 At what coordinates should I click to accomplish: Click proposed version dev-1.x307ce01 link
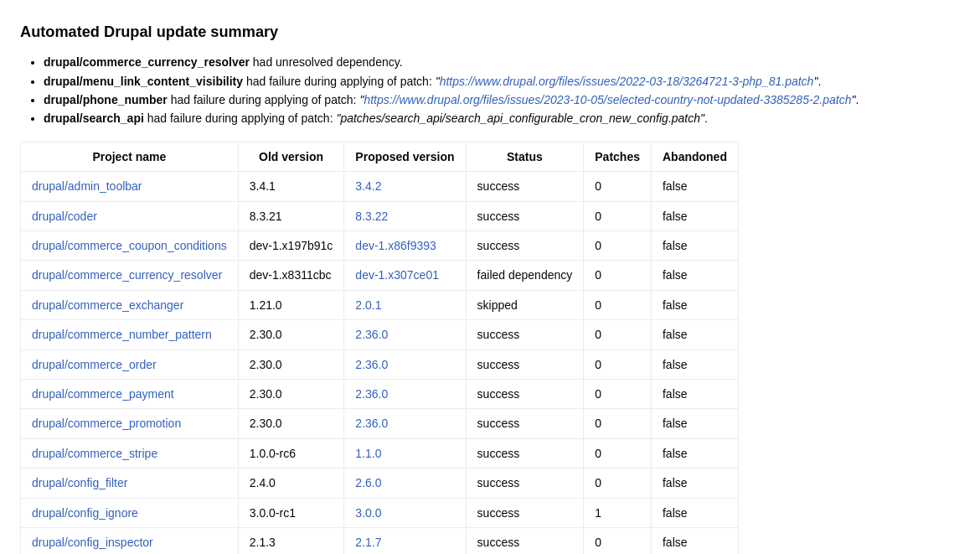pos(396,275)
